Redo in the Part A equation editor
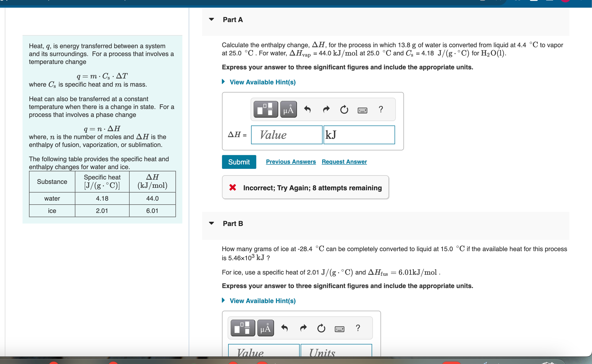The image size is (592, 364). (326, 110)
